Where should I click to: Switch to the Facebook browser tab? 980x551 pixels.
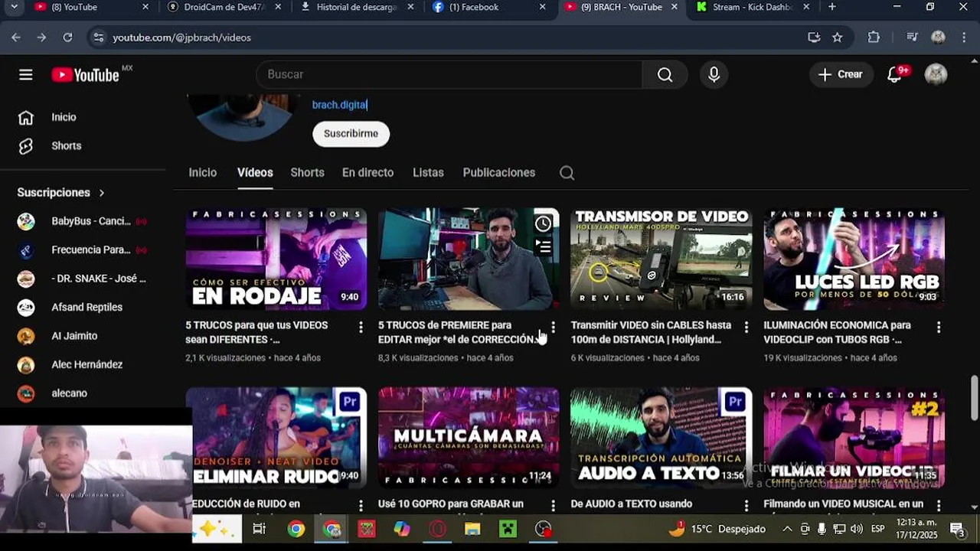(x=490, y=7)
